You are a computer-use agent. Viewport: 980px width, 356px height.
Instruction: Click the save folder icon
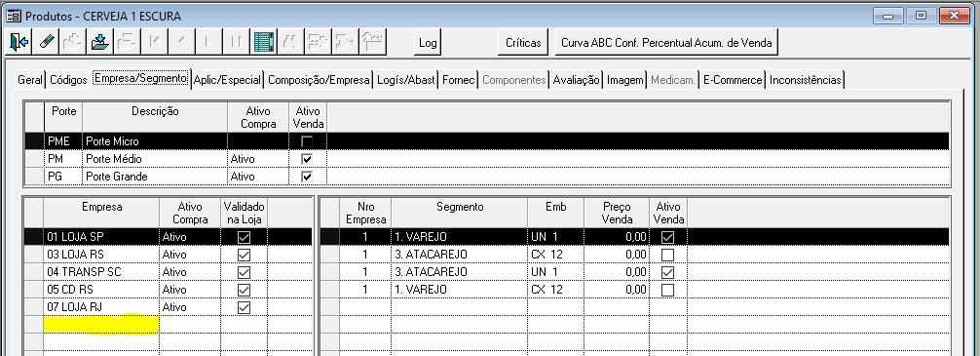pos(100,43)
